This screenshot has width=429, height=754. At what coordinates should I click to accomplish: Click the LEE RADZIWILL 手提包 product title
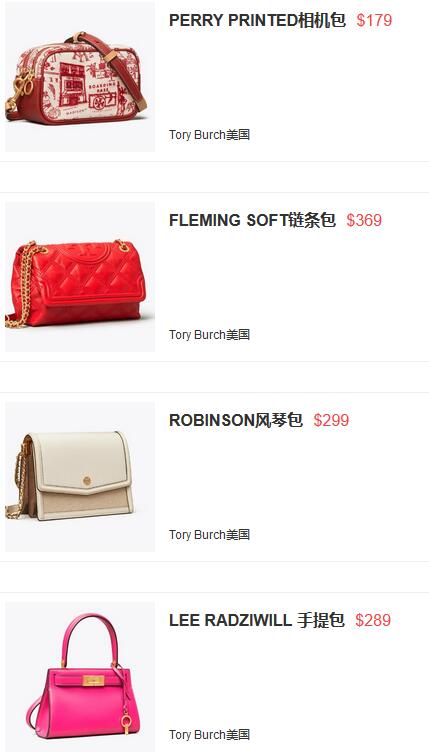coord(257,620)
